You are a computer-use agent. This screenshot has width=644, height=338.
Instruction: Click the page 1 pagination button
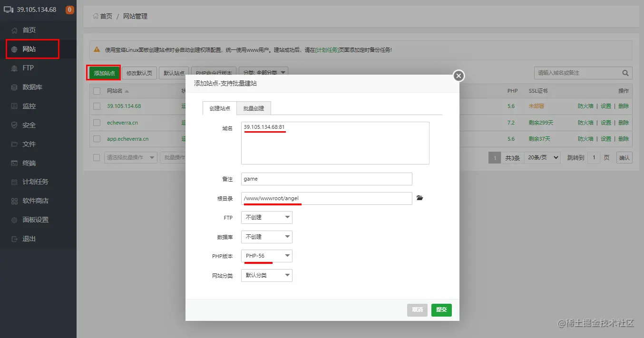click(495, 157)
